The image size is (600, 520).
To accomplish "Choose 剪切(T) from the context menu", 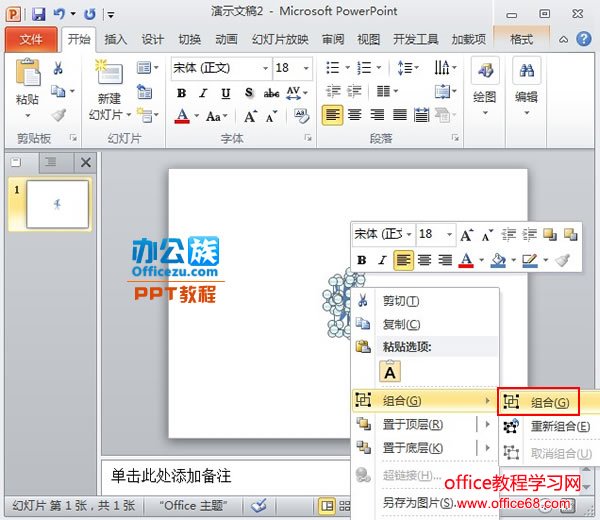I will point(425,301).
